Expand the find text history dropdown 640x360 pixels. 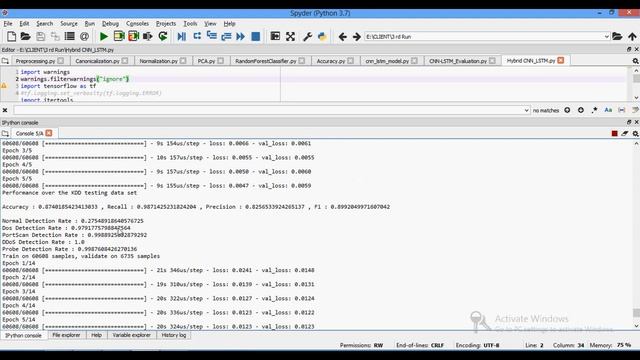click(526, 110)
